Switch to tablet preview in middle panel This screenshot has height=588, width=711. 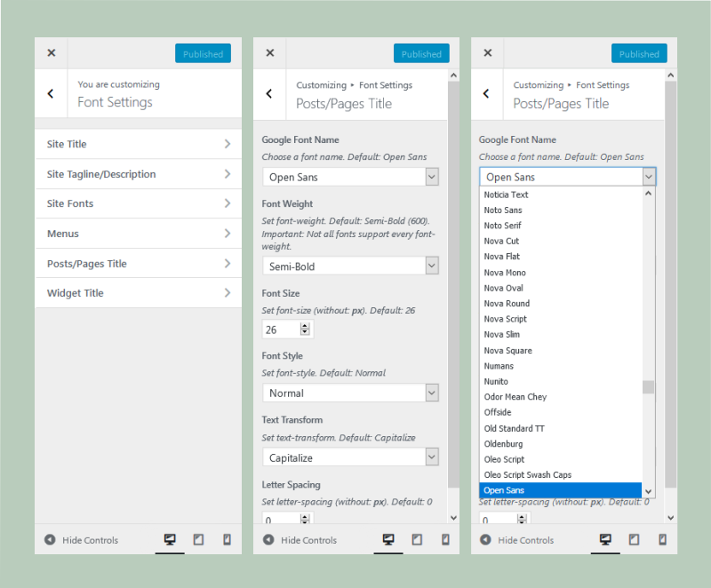[x=417, y=539]
